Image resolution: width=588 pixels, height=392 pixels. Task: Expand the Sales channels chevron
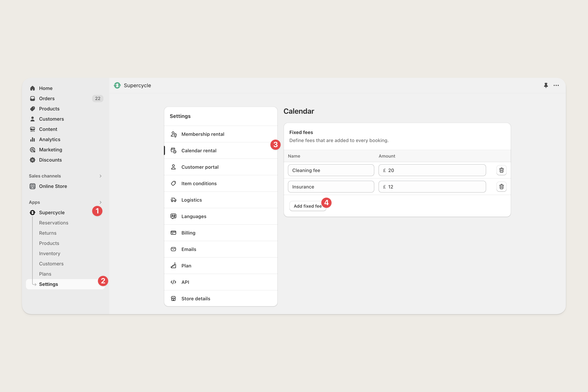click(x=100, y=176)
